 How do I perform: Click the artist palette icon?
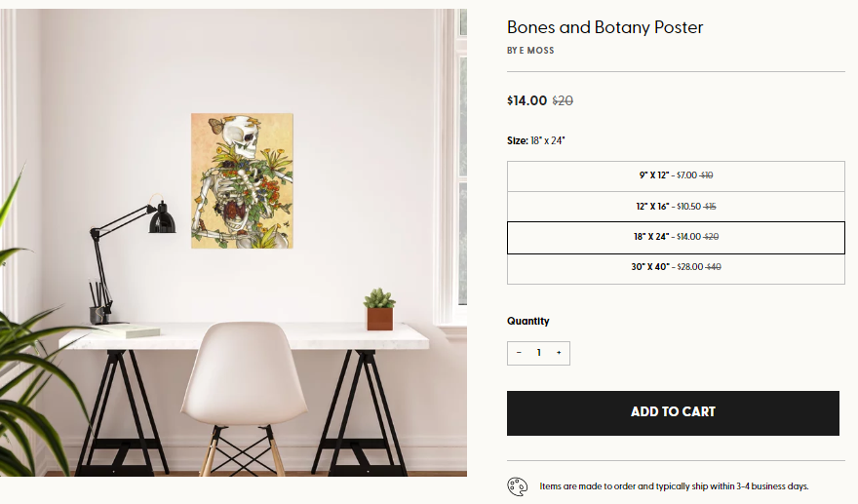(517, 485)
